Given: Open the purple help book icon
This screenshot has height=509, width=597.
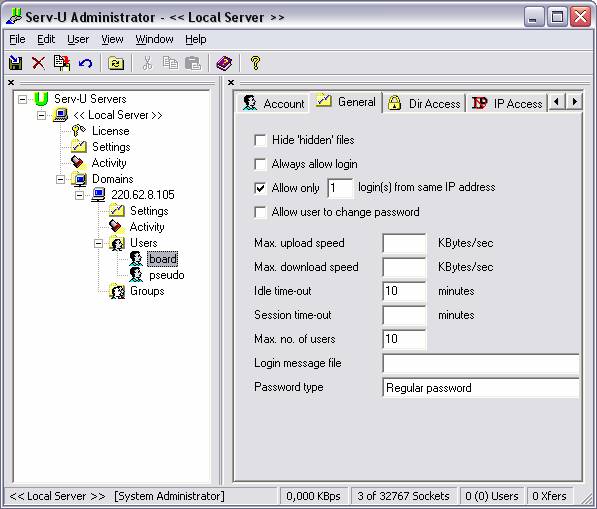Looking at the screenshot, I should pyautogui.click(x=224, y=63).
